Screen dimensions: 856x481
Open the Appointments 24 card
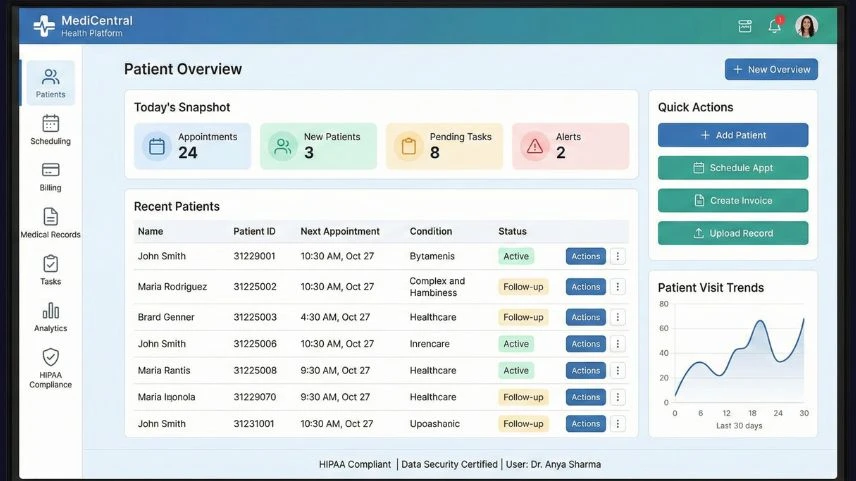tap(192, 146)
